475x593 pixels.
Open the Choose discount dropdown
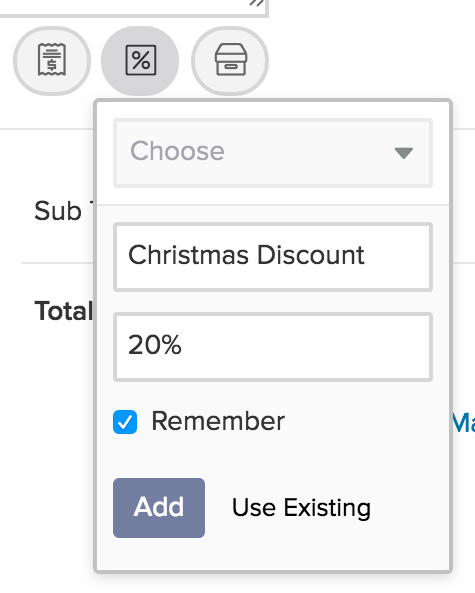coord(273,153)
